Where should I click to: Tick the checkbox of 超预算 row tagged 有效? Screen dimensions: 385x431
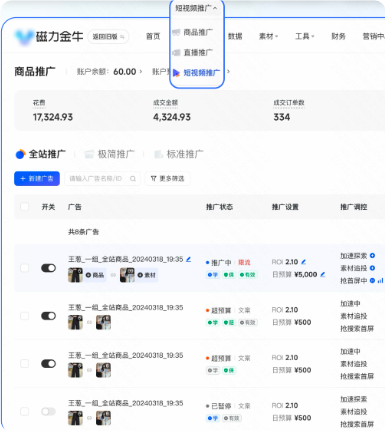[24, 315]
